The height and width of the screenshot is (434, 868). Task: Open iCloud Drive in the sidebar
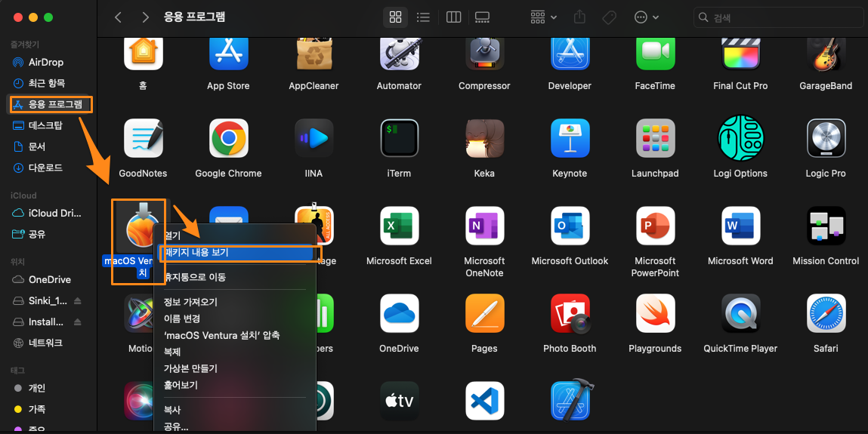[x=48, y=213]
